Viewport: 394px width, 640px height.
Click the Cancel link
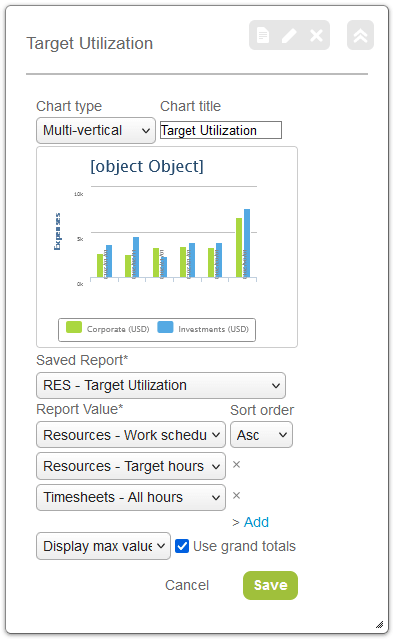[187, 585]
